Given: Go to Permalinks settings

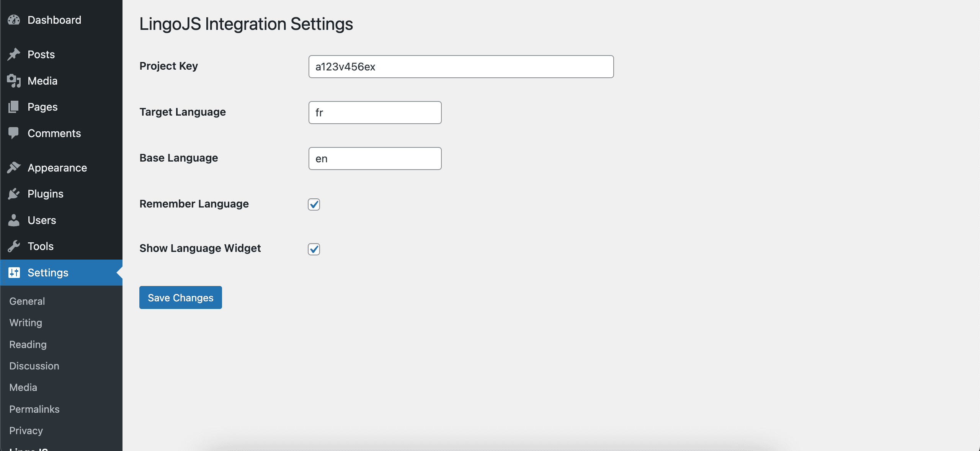Looking at the screenshot, I should point(34,409).
